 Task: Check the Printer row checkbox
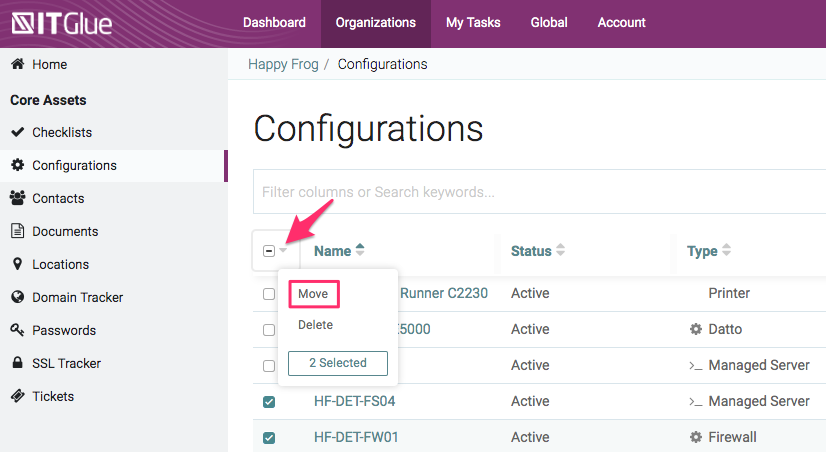tap(268, 294)
